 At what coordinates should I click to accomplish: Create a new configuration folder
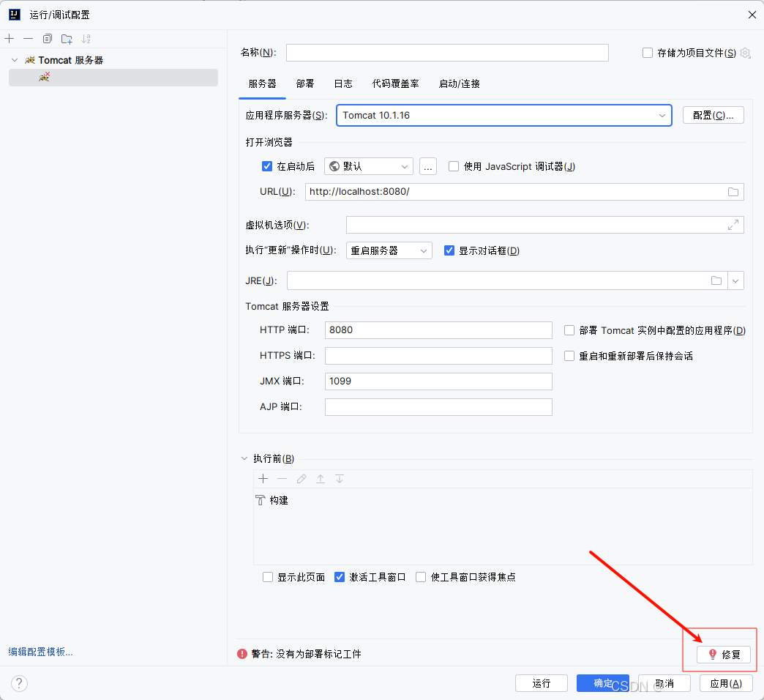[66, 39]
